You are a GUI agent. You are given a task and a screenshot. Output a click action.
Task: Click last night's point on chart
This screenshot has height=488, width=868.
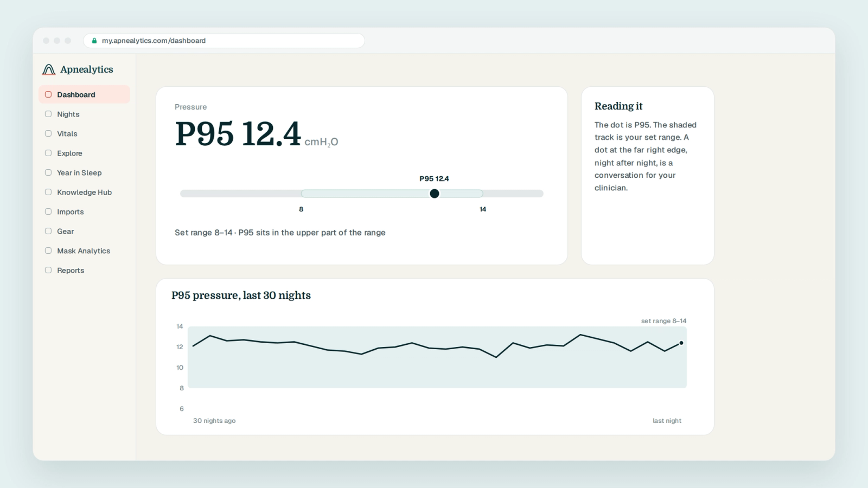pos(681,343)
